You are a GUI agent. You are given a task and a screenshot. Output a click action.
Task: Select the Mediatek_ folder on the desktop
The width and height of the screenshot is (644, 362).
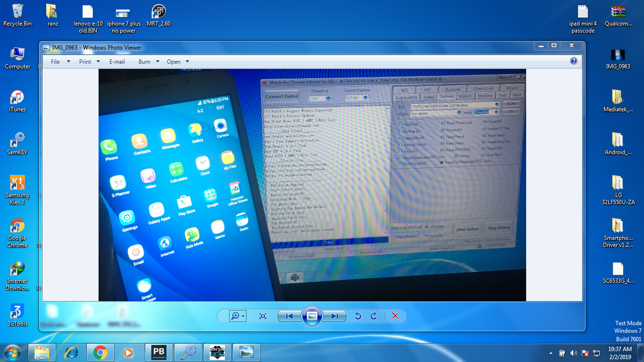point(618,102)
